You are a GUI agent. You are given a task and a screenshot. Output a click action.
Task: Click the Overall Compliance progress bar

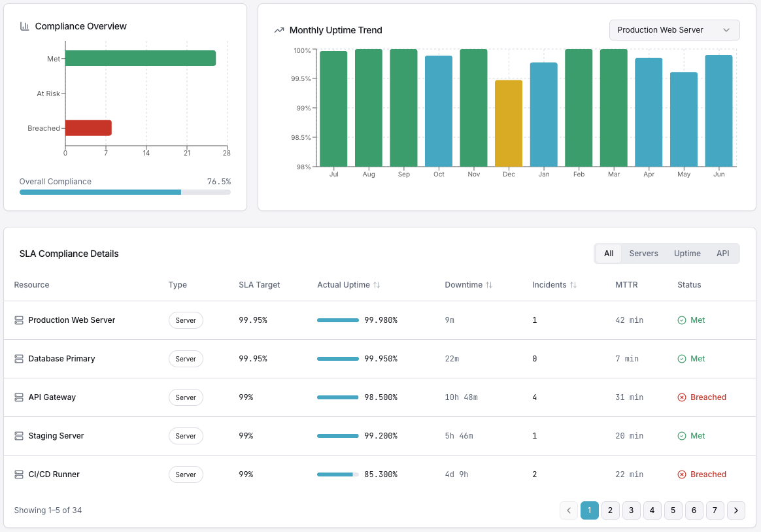pos(125,192)
